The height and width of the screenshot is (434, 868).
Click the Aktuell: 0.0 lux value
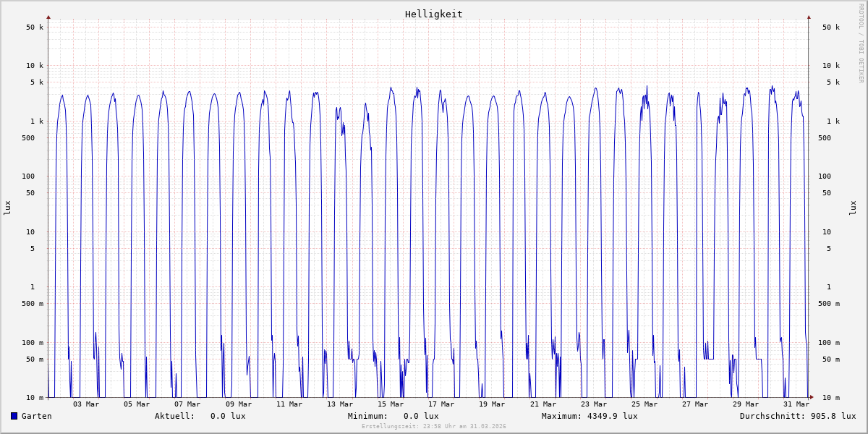pyautogui.click(x=200, y=416)
